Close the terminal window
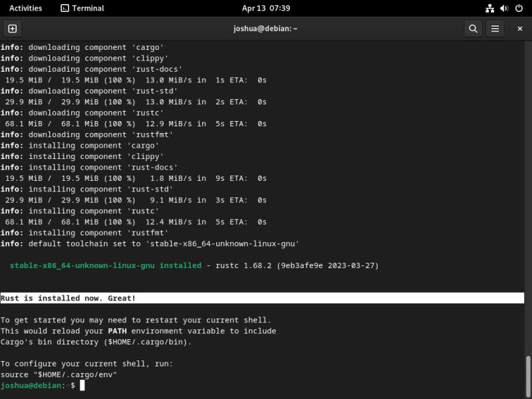532x399 pixels. pos(519,29)
